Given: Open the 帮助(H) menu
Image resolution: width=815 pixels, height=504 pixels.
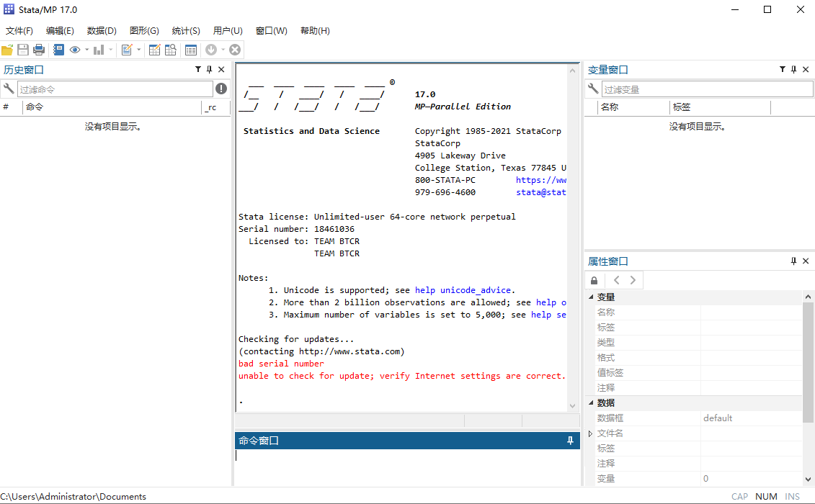Looking at the screenshot, I should (x=315, y=31).
